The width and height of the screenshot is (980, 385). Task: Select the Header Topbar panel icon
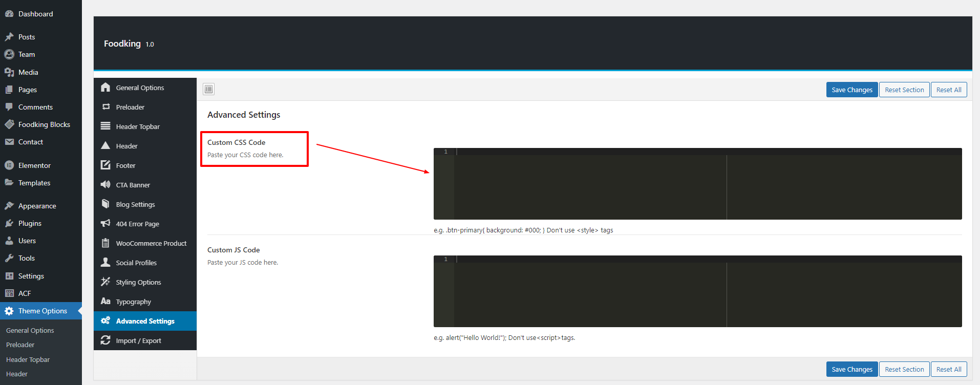tap(105, 126)
